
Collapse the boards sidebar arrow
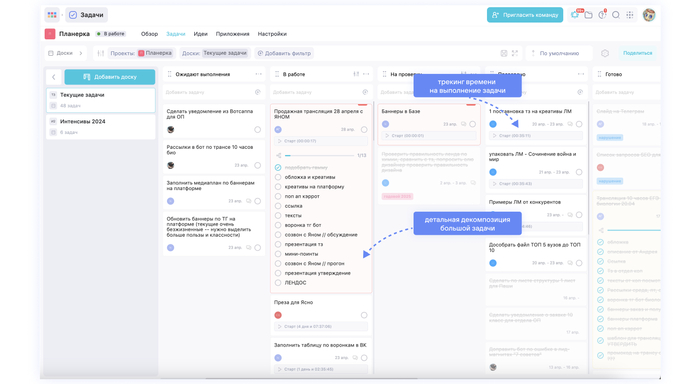(54, 77)
